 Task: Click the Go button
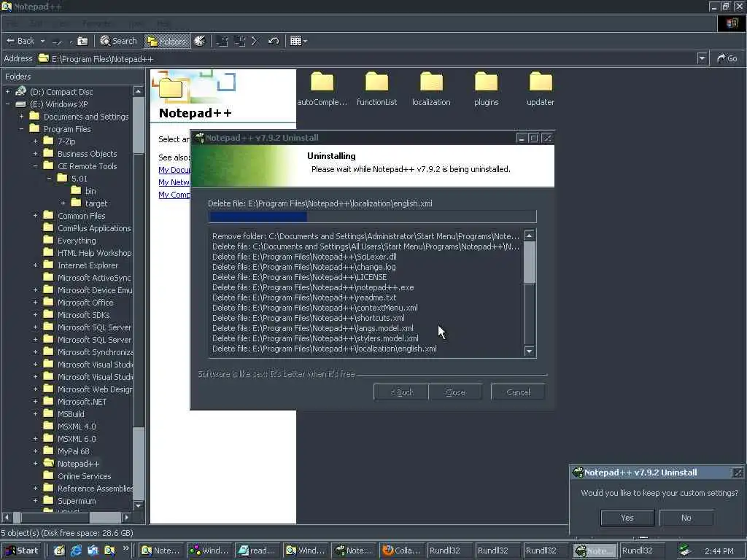(727, 58)
